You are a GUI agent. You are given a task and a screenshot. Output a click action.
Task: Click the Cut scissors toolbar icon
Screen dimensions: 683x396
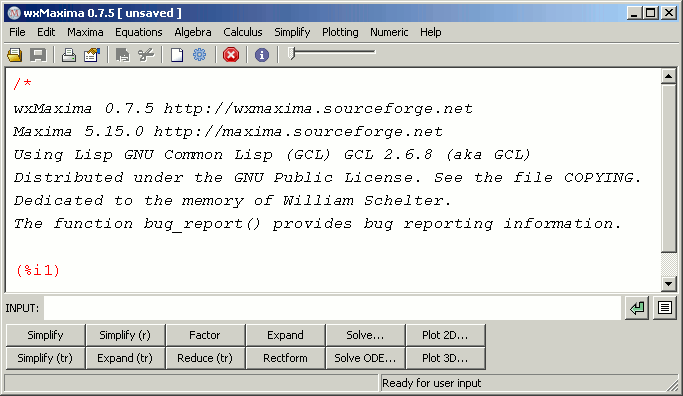146,55
